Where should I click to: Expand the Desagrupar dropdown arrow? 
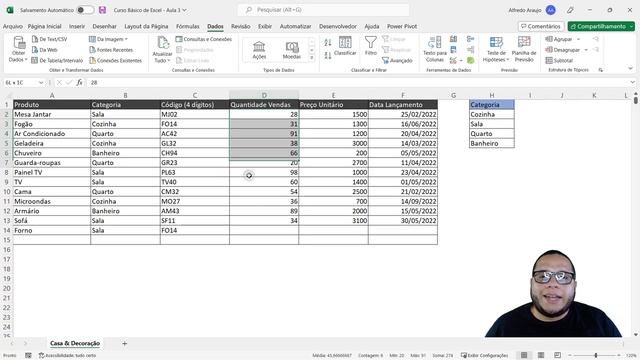click(x=586, y=50)
